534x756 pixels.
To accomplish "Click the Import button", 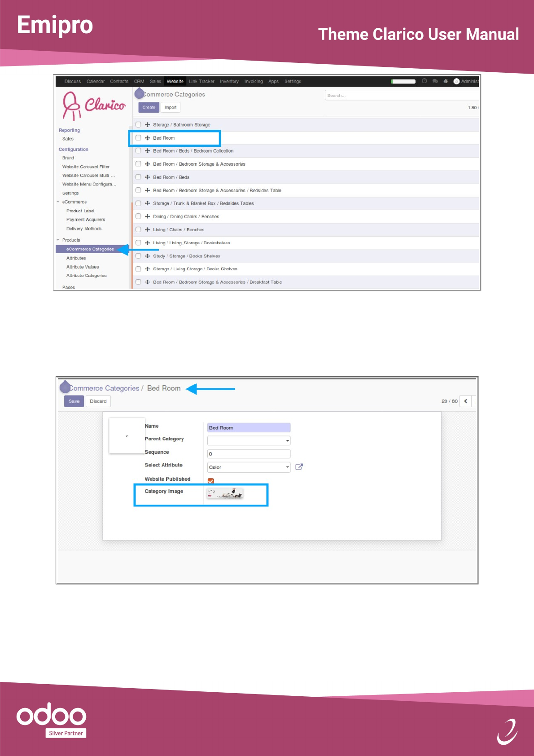I will tap(171, 107).
